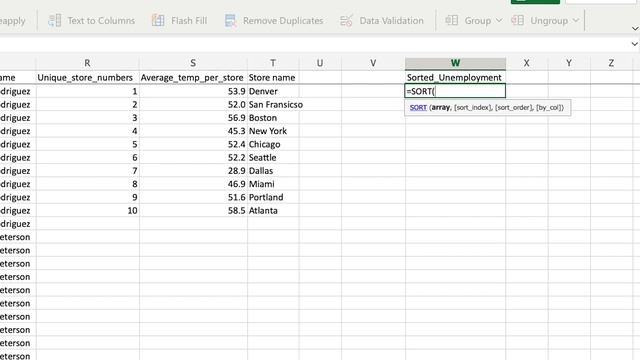
Task: Select the Atlanta cell
Action: click(273, 211)
